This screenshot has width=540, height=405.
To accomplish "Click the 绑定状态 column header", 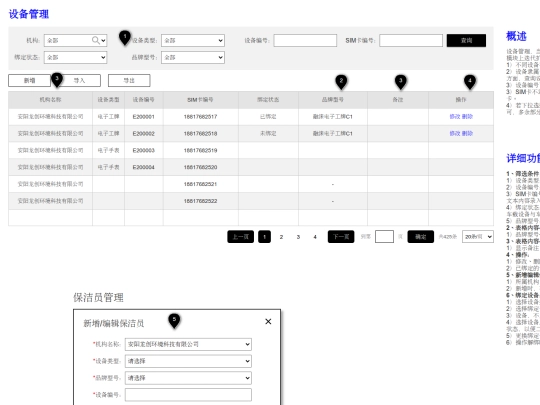I will pyautogui.click(x=268, y=100).
